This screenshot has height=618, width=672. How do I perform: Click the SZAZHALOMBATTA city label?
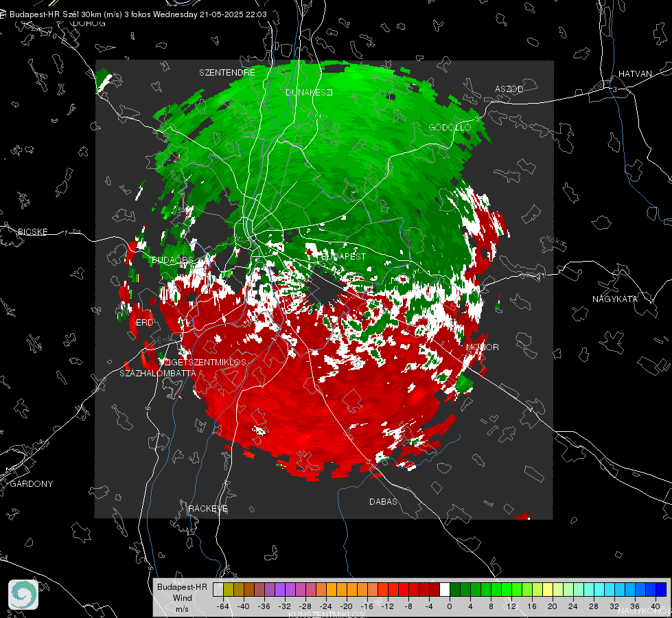click(x=158, y=373)
